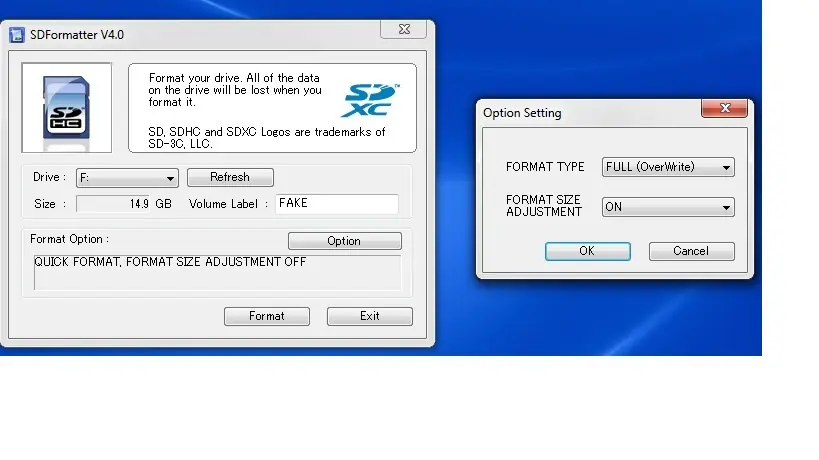Click the Volume Label field containing FAKE
Image resolution: width=819 pixels, height=460 pixels.
(x=337, y=204)
